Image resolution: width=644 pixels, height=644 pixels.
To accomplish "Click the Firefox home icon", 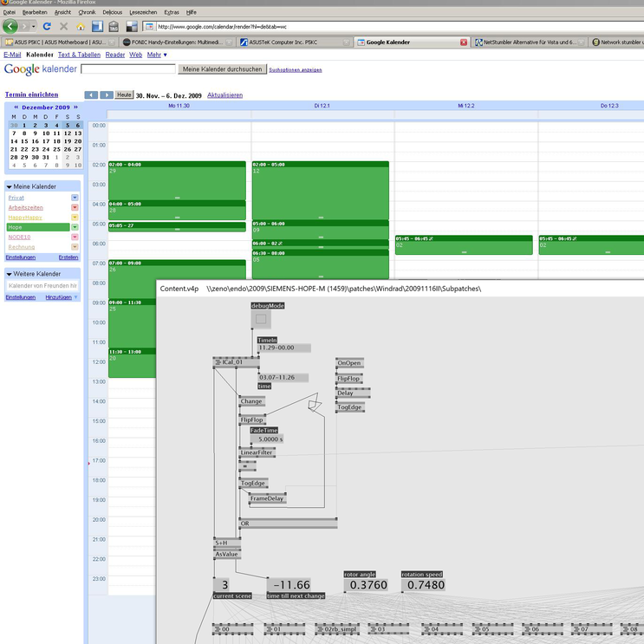I will [x=81, y=27].
